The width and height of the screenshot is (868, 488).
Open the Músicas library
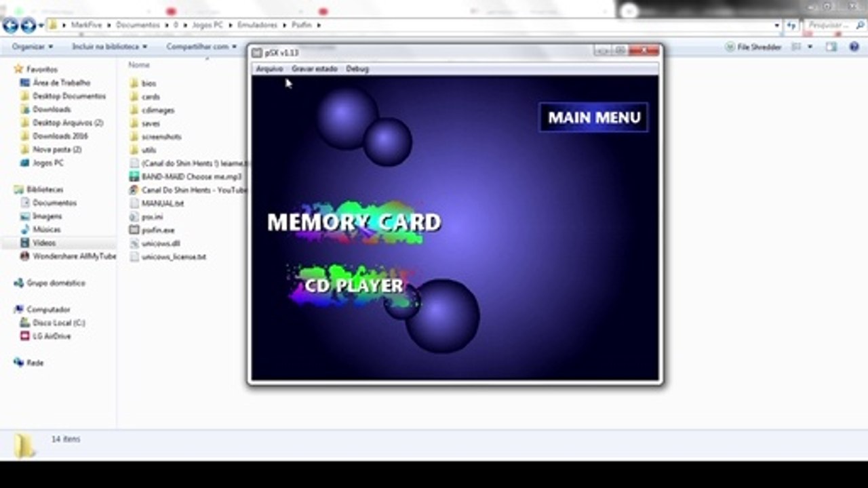(x=46, y=230)
